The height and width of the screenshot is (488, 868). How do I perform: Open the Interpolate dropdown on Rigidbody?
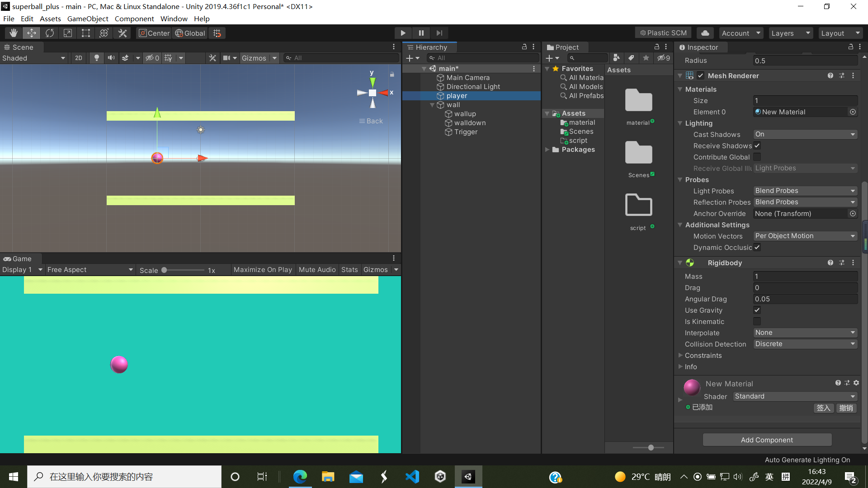(804, 333)
